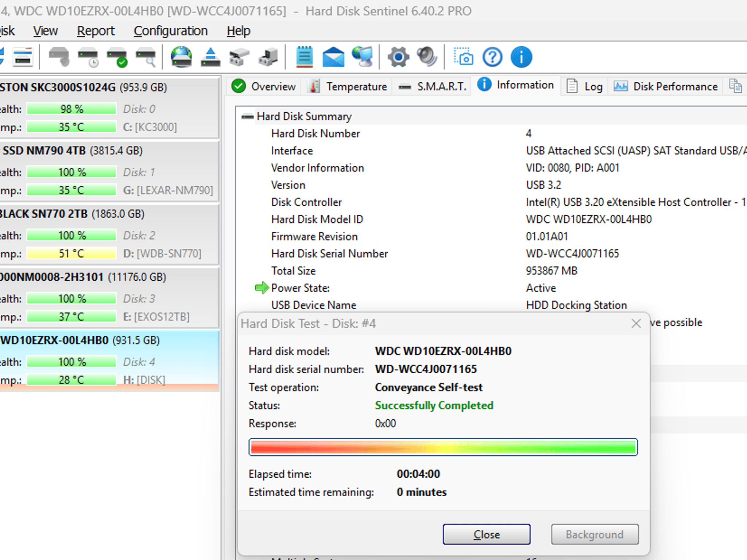The image size is (747, 560).
Task: Click the disk with green checkmark icon
Action: pyautogui.click(x=117, y=57)
